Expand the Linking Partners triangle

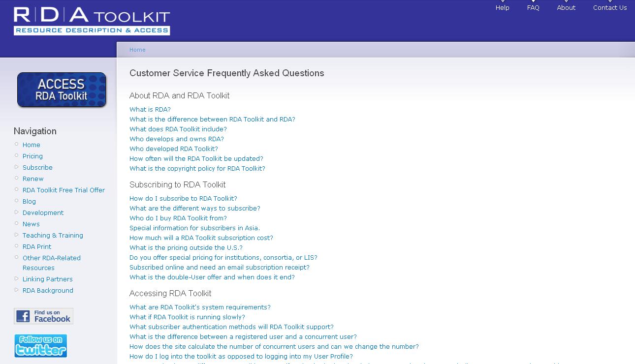17,279
